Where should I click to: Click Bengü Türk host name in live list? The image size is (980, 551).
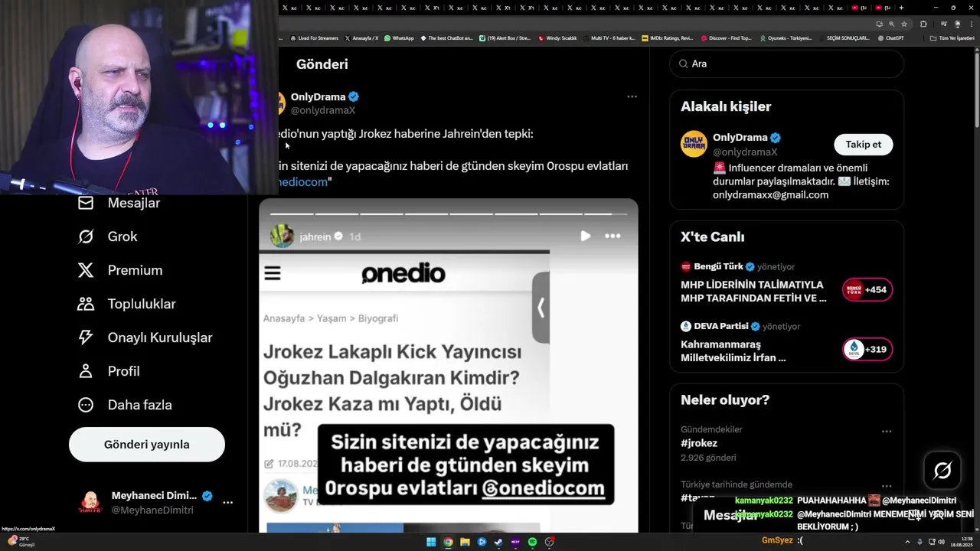click(718, 266)
